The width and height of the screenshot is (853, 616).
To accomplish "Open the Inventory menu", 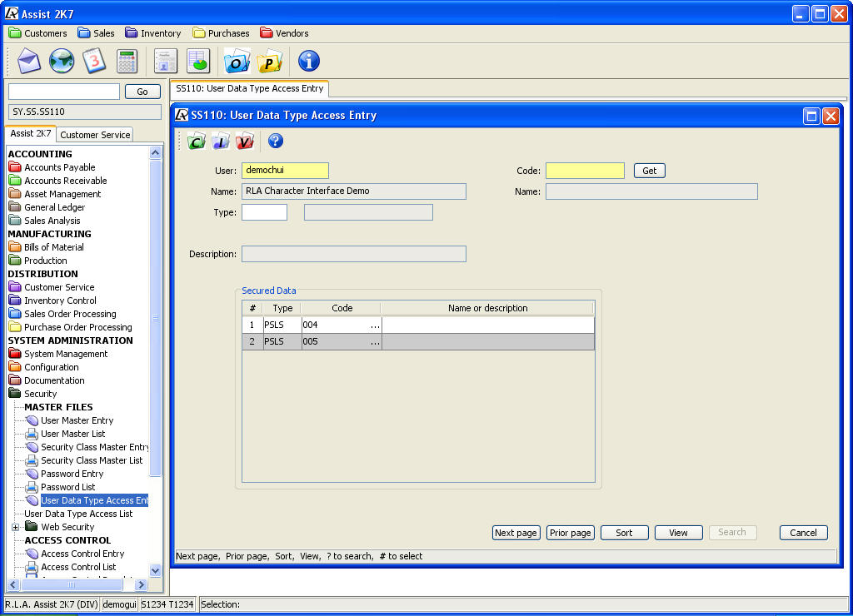I will click(153, 33).
